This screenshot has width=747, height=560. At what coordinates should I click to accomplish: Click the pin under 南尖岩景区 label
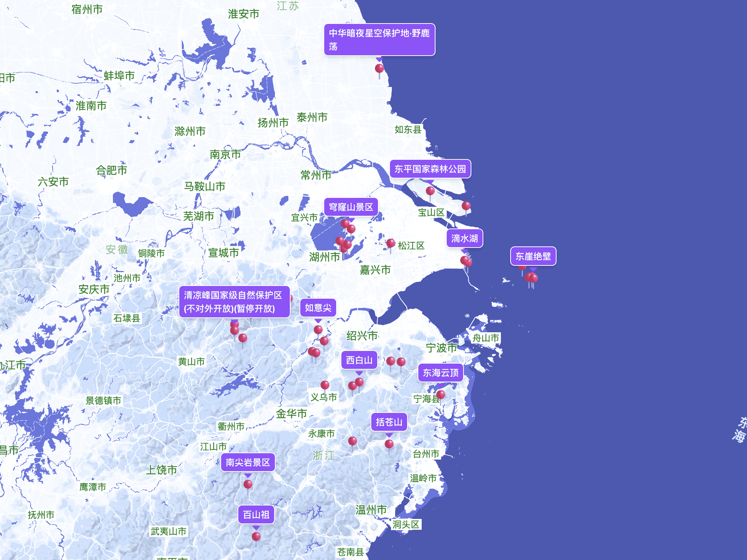(248, 485)
